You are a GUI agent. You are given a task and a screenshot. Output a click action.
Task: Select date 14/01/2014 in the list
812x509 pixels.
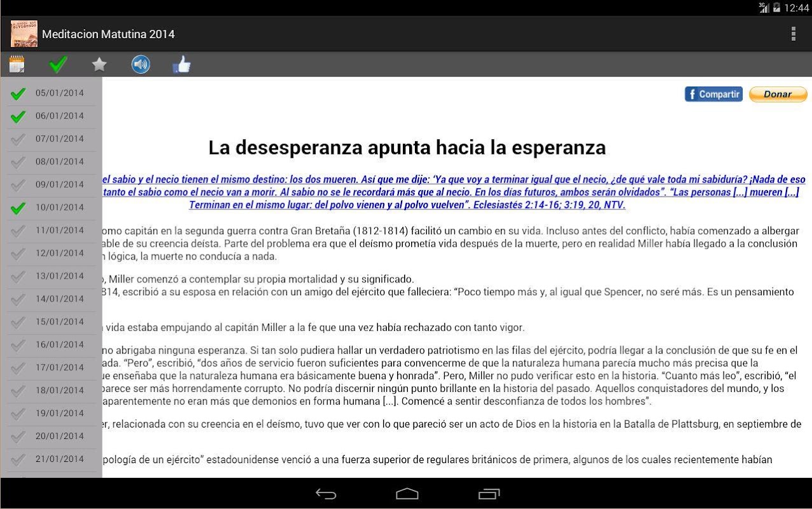60,299
